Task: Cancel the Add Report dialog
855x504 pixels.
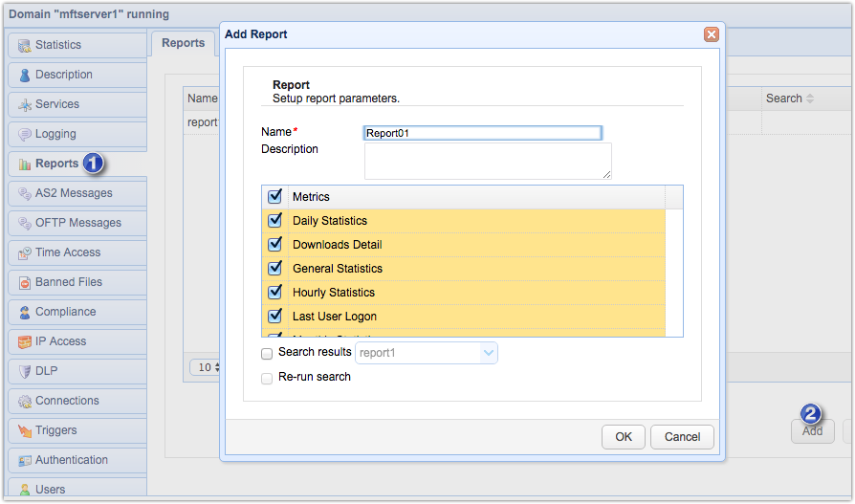Action: [682, 437]
